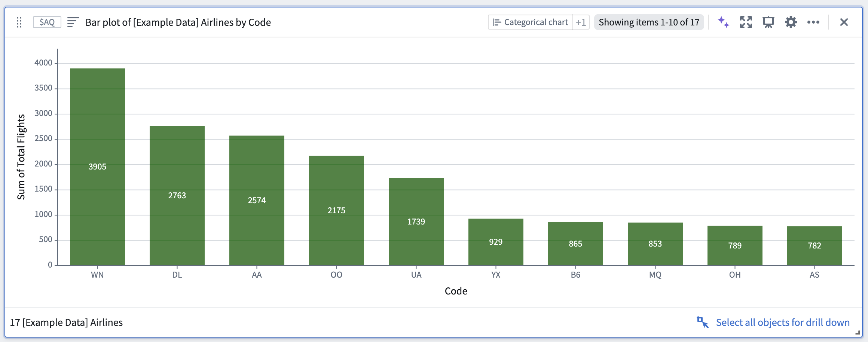868x342 pixels.
Task: Edit the chart title text
Action: [178, 22]
